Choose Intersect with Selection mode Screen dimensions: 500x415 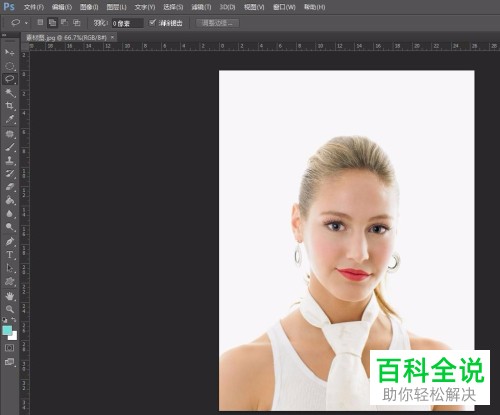click(77, 22)
